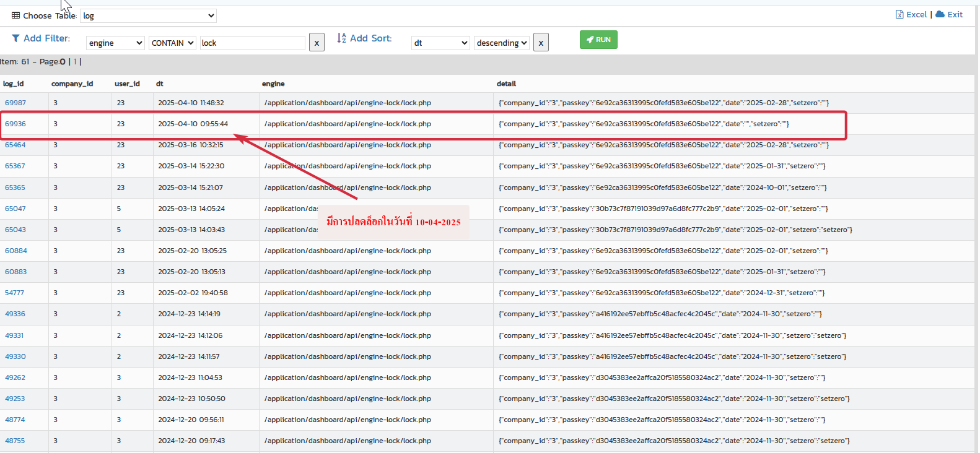The image size is (980, 453).
Task: Open the dt sort column dropdown
Action: pyautogui.click(x=440, y=43)
